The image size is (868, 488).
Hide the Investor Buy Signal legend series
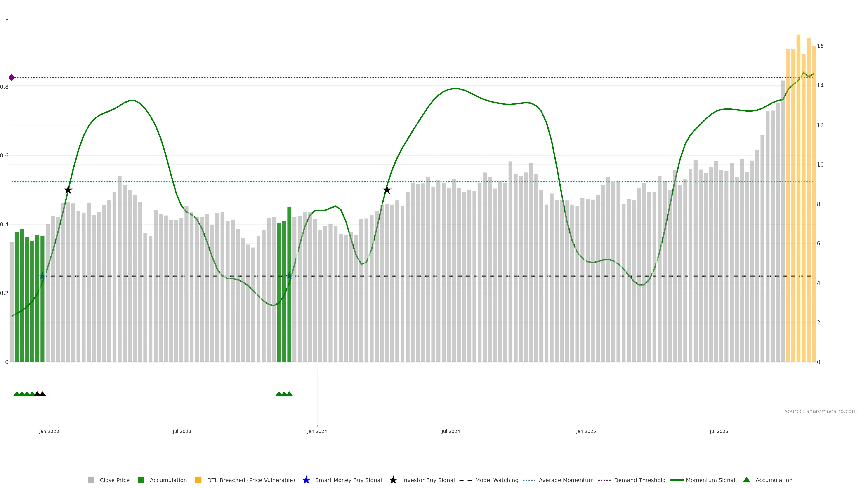pos(428,480)
